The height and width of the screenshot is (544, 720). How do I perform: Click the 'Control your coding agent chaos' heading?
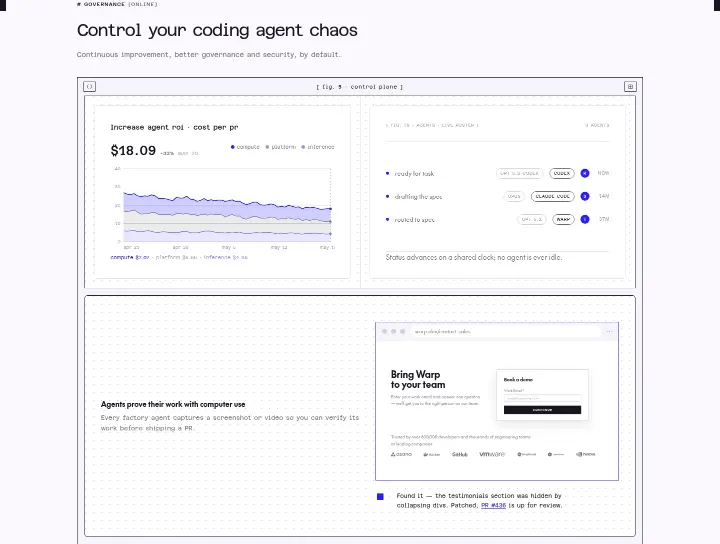(217, 30)
